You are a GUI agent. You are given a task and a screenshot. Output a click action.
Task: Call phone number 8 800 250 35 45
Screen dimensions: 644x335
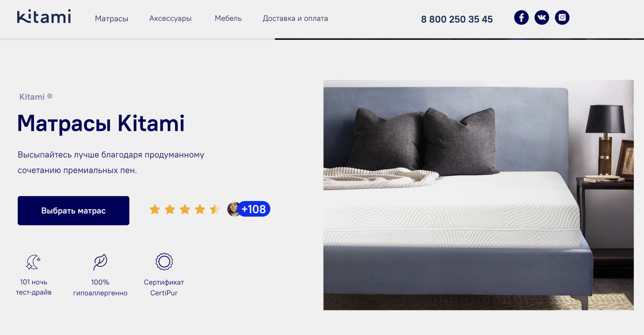click(x=457, y=19)
